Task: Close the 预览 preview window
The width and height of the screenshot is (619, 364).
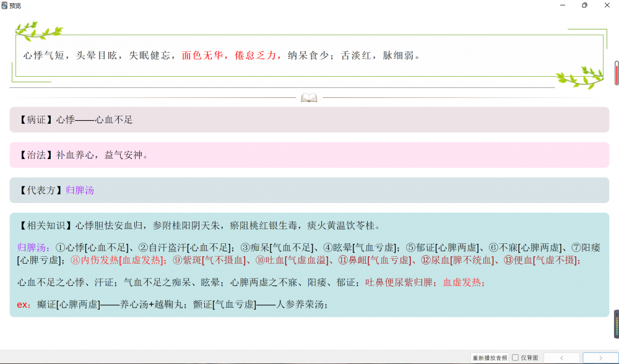Action: [x=607, y=5]
